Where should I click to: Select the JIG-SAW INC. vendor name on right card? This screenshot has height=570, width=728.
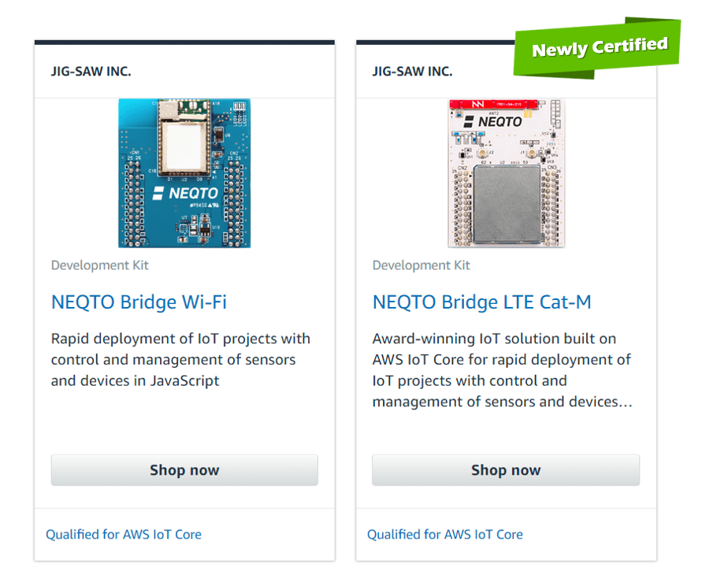point(412,71)
